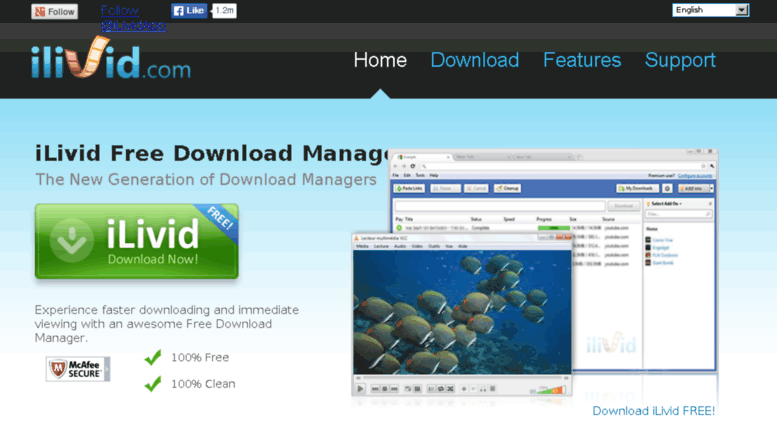
Task: Click the add-on Filter search field
Action: pos(678,214)
